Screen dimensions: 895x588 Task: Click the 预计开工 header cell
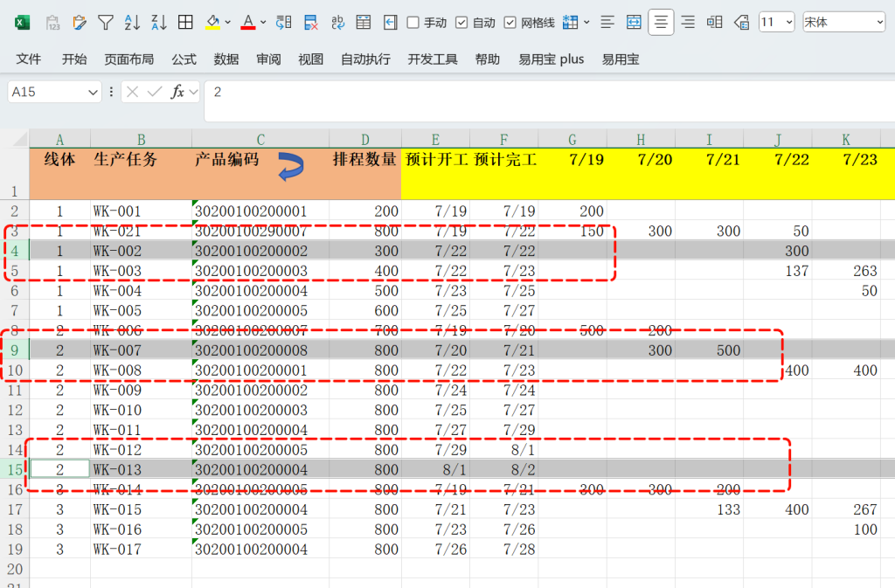[435, 173]
